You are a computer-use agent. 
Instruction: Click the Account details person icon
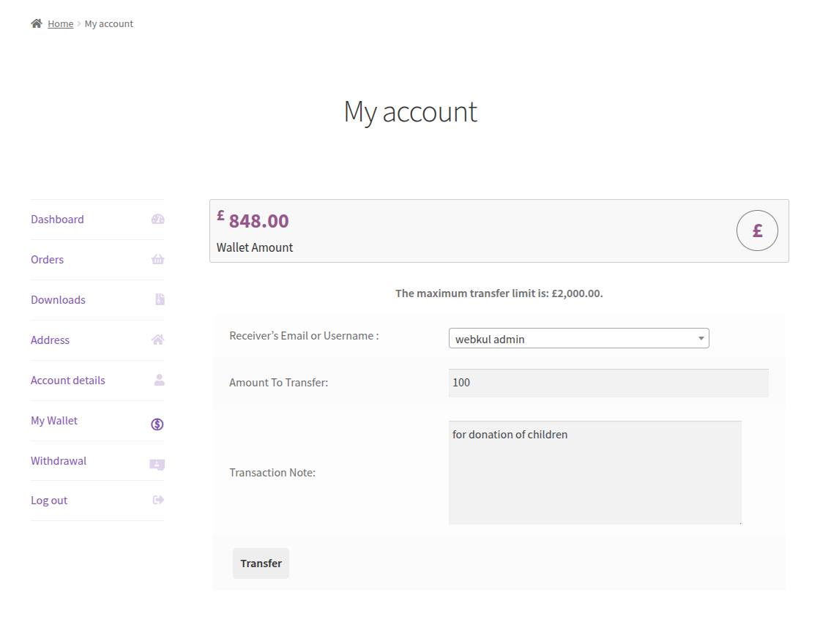tap(157, 380)
